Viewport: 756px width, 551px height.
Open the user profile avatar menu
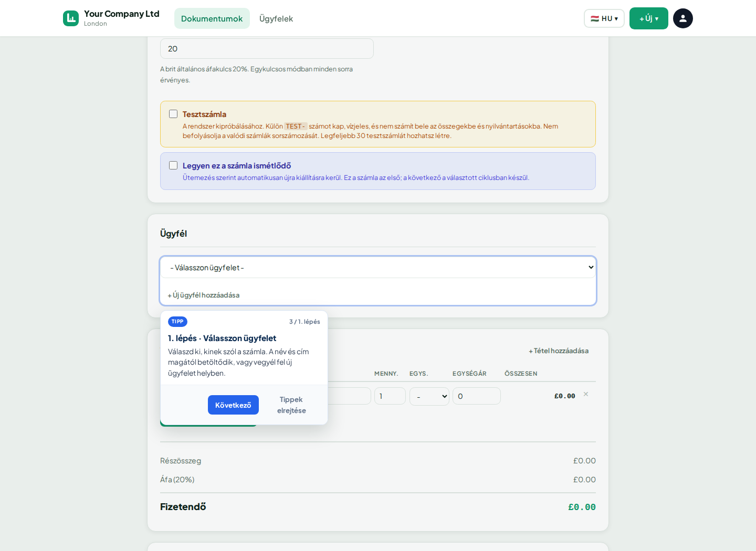[683, 18]
